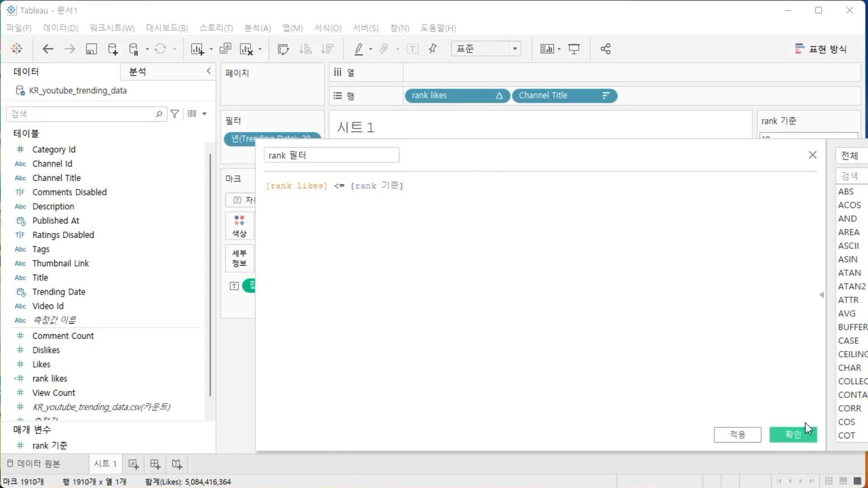This screenshot has width=868, height=488.
Task: Click the new data source icon
Action: [113, 49]
